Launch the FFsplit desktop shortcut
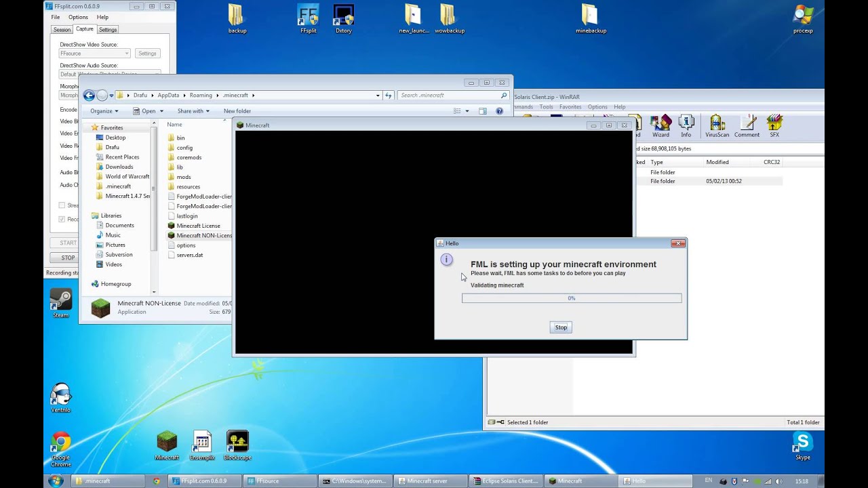The image size is (868, 488). click(309, 19)
